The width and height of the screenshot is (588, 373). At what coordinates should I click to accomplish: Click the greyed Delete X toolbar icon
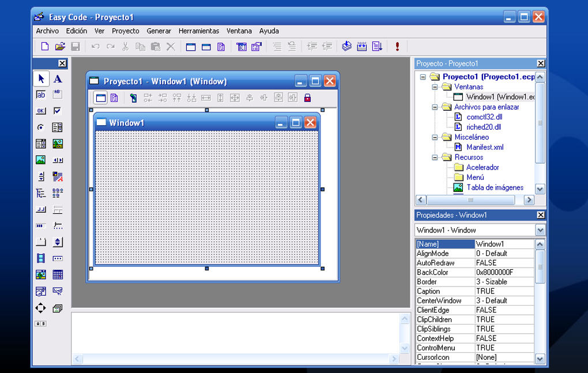tap(171, 47)
